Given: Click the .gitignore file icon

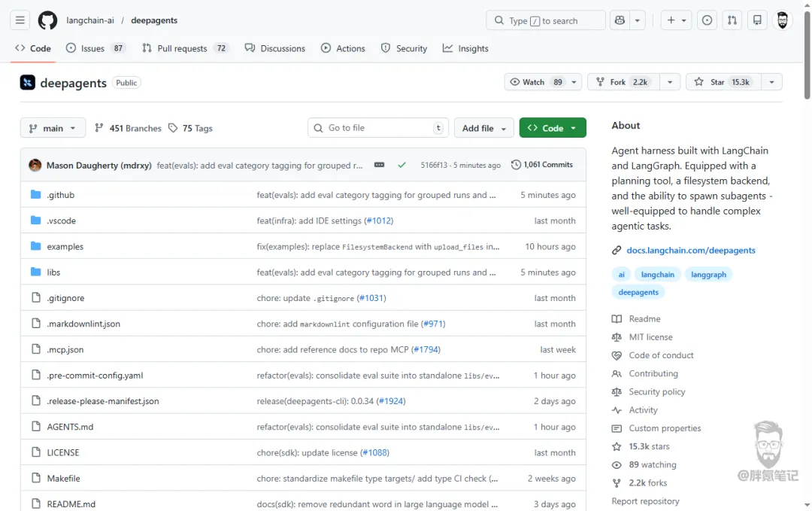Looking at the screenshot, I should (36, 297).
